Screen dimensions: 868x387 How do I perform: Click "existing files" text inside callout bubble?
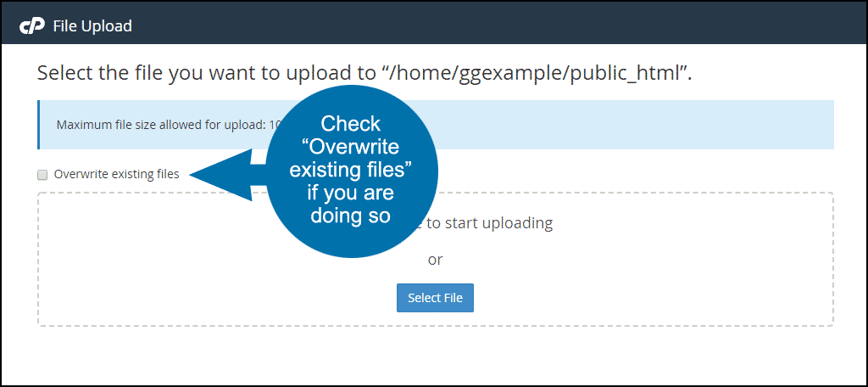[352, 169]
